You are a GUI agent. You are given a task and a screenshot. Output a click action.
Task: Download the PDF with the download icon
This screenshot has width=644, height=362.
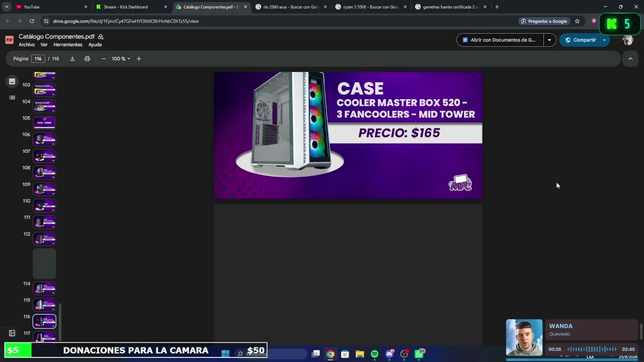tap(72, 59)
